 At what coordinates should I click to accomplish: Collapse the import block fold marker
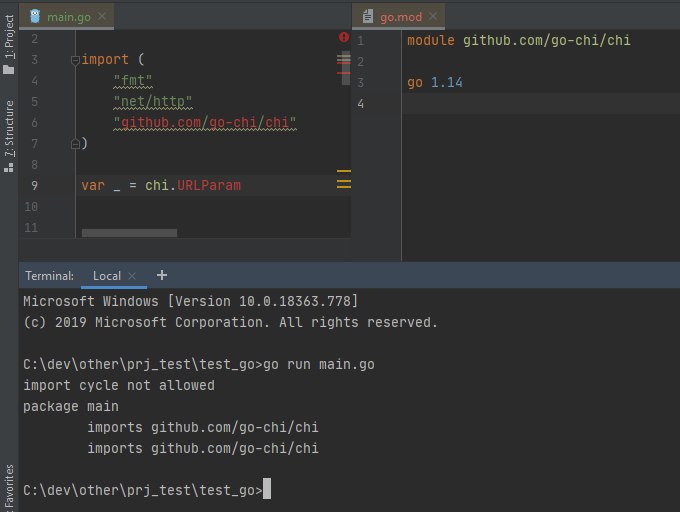pos(75,60)
